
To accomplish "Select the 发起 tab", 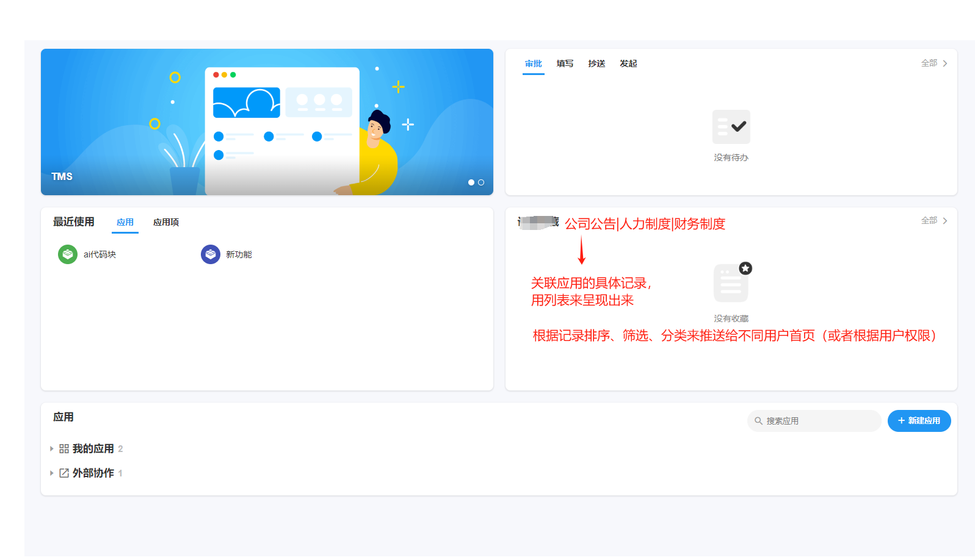I will point(629,63).
